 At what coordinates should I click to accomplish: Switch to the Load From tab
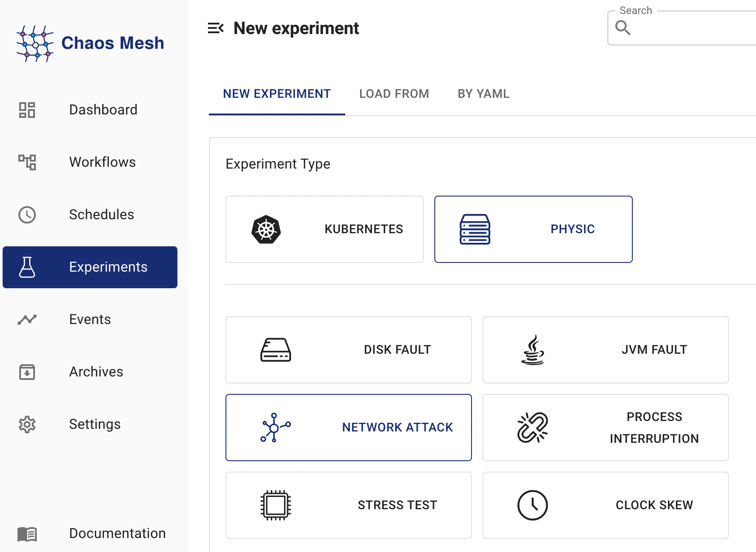pyautogui.click(x=394, y=94)
